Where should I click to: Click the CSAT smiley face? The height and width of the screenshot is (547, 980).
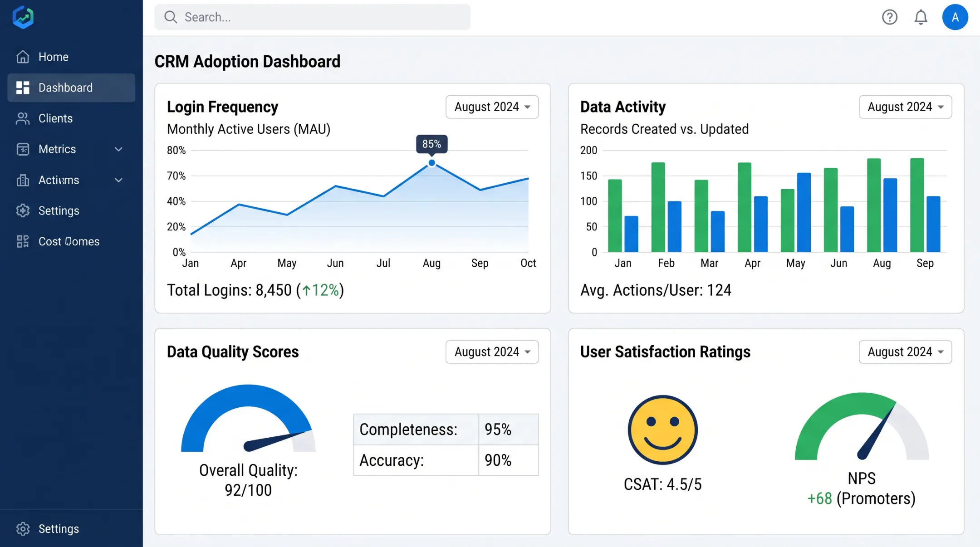coord(663,430)
